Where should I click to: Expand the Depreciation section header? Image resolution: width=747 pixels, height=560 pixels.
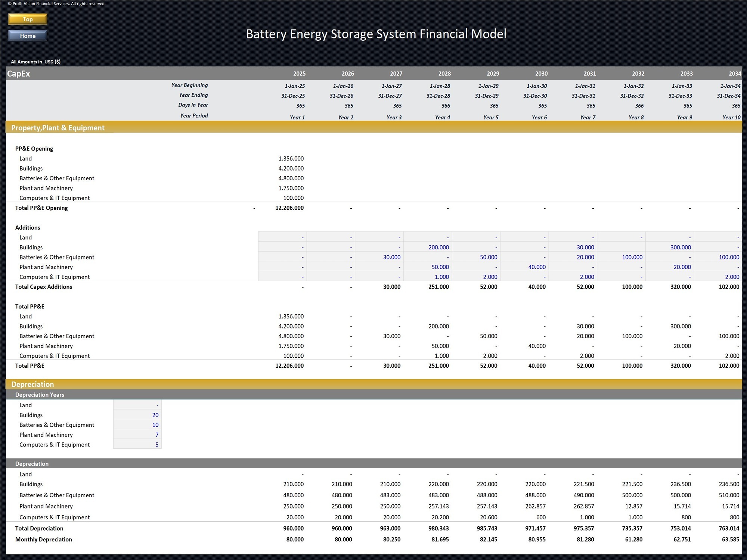click(32, 384)
